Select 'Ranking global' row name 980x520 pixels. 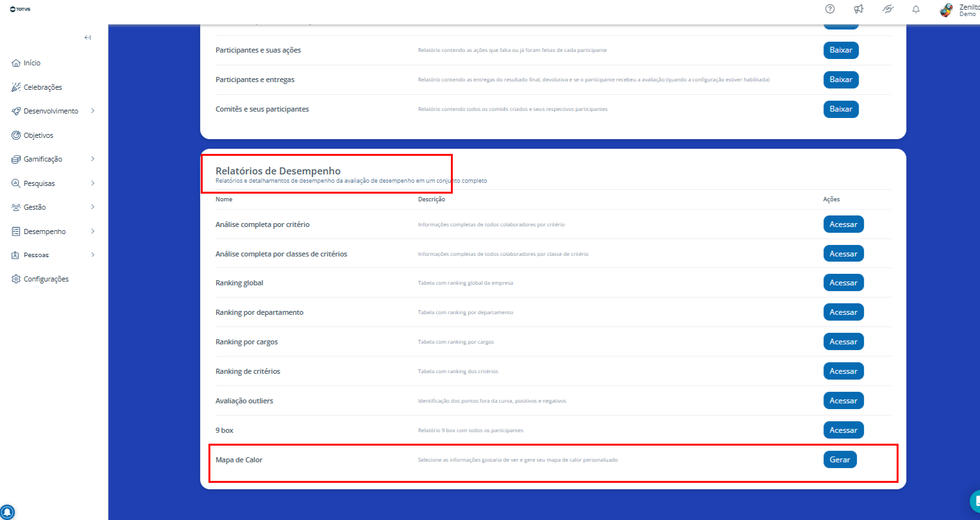(239, 283)
